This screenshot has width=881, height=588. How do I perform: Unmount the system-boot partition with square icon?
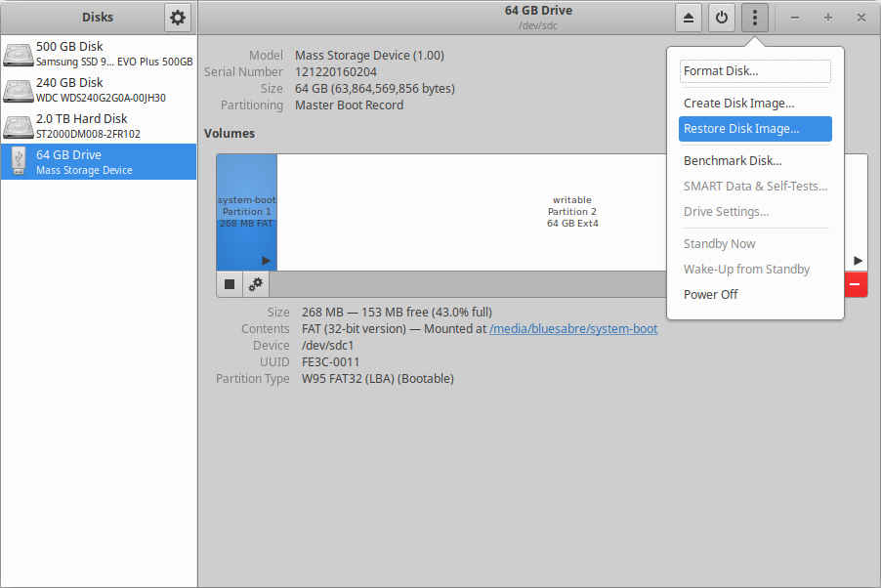pyautogui.click(x=229, y=283)
